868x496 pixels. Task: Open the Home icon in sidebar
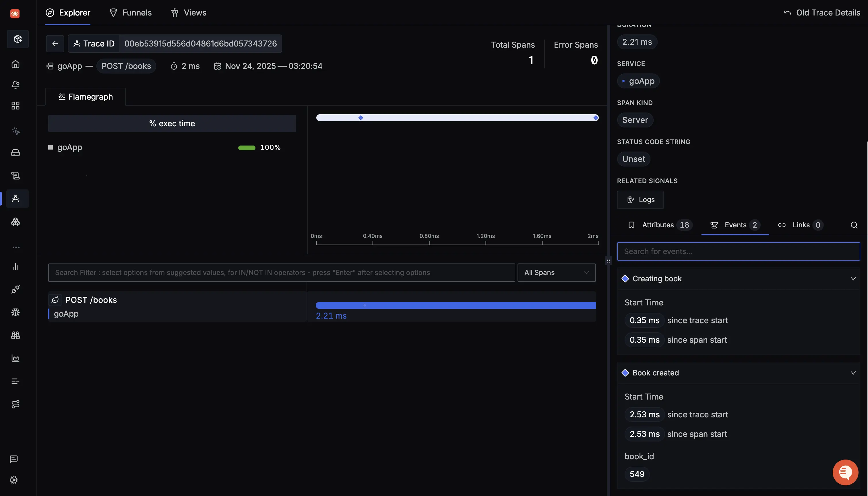tap(15, 64)
